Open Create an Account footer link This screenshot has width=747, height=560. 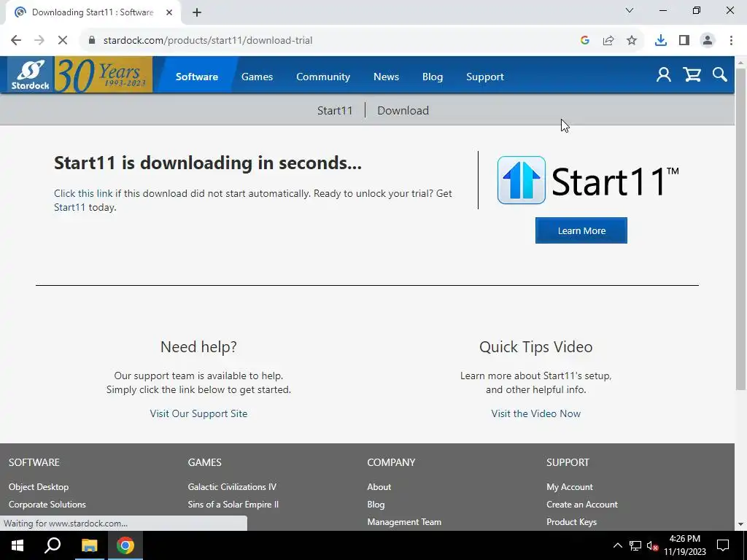[x=582, y=505]
